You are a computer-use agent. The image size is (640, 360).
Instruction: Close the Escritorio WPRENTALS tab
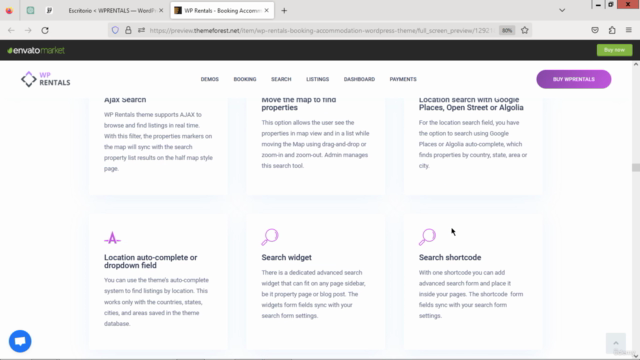pyautogui.click(x=161, y=11)
